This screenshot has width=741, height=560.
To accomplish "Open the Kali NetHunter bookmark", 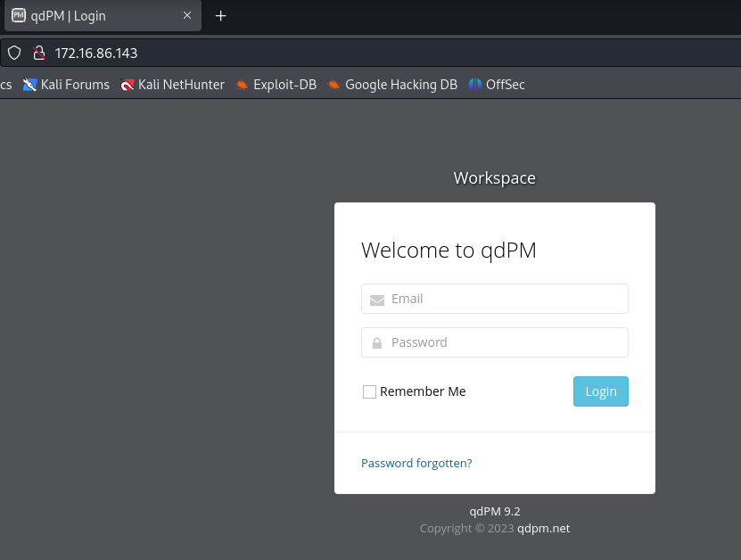I will 172,85.
